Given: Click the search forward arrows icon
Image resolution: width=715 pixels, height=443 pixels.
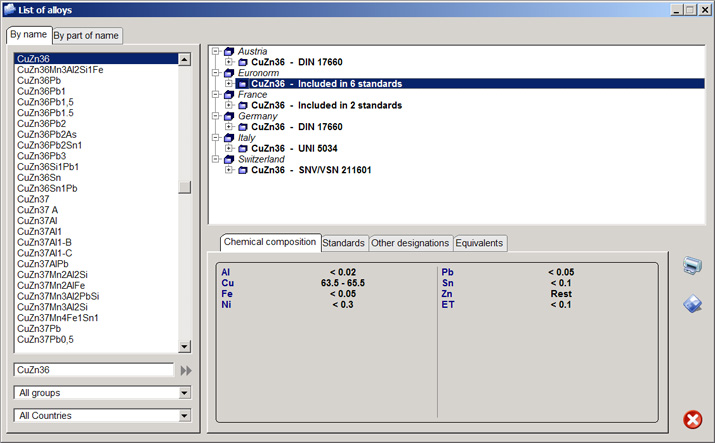Looking at the screenshot, I should (186, 370).
